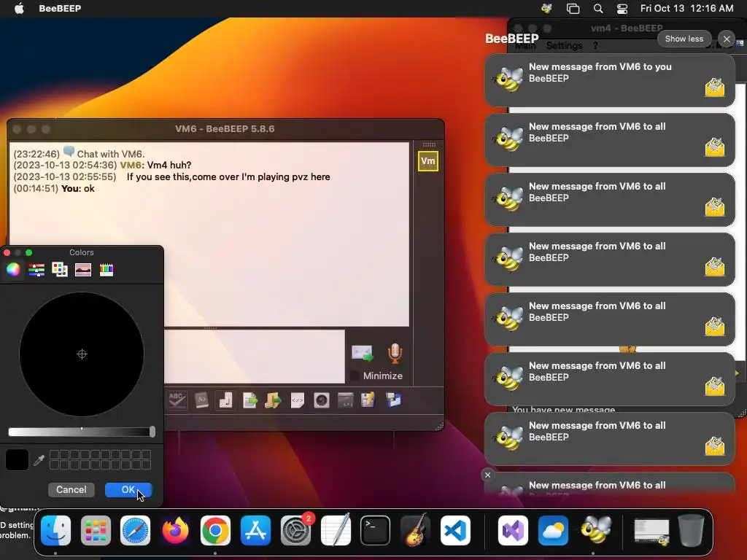Click the dark window toolbar icon
Viewport: 747px width, 560px height.
(345, 400)
